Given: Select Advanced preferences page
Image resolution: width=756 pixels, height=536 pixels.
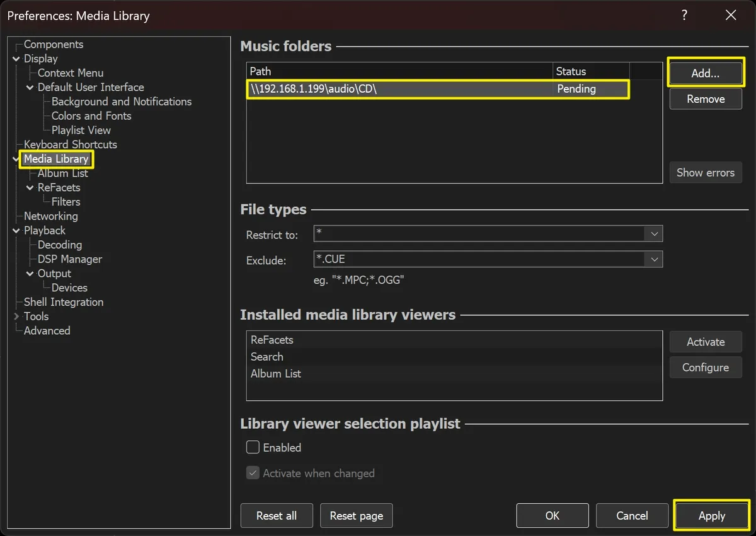Looking at the screenshot, I should coord(47,330).
